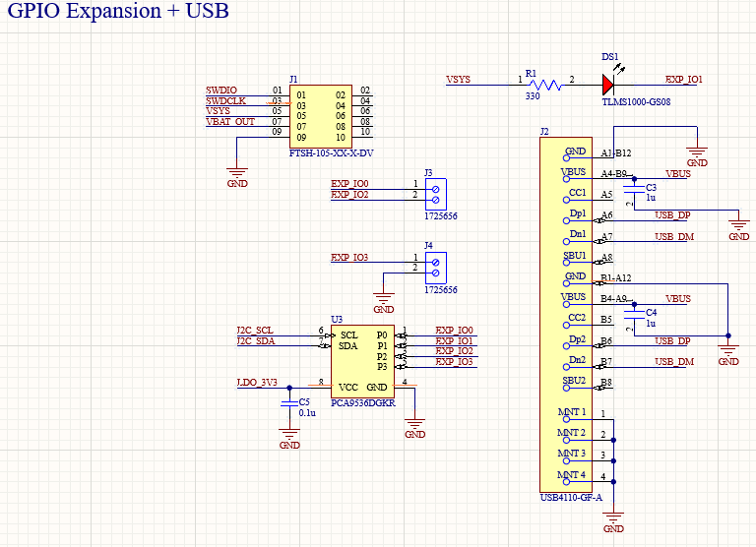Select the C4 capacitor symbol
Screen dimensions: 756x547
pos(634,314)
